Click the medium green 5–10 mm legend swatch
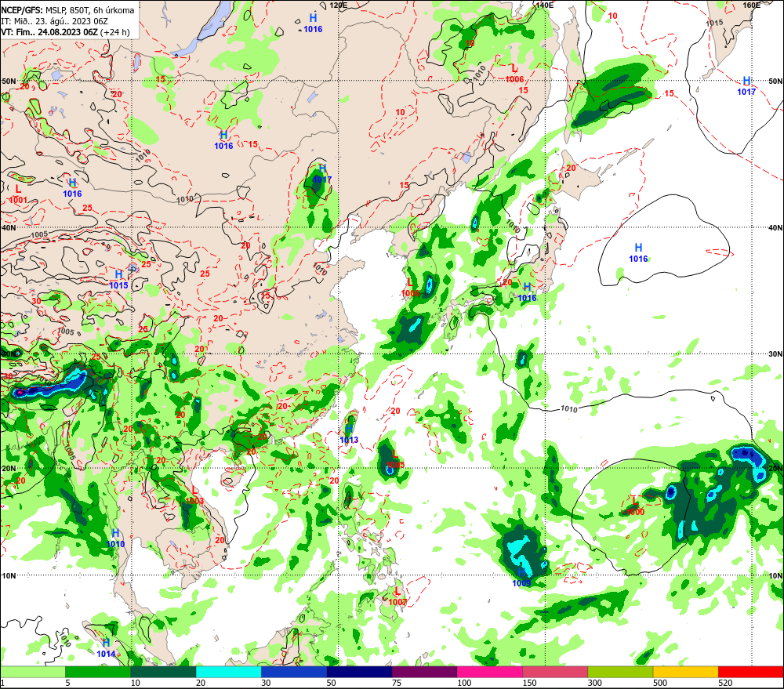Viewport: 784px width, 689px height. 98,672
